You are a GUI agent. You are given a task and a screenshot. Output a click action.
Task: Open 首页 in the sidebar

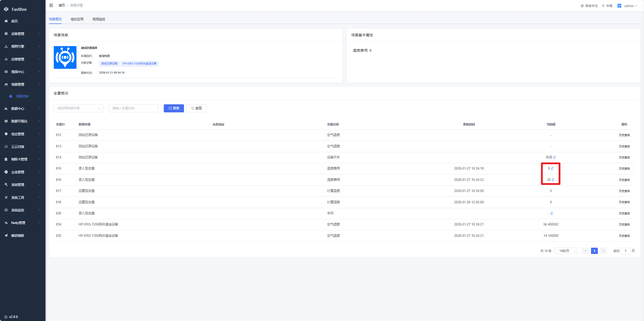click(23, 21)
